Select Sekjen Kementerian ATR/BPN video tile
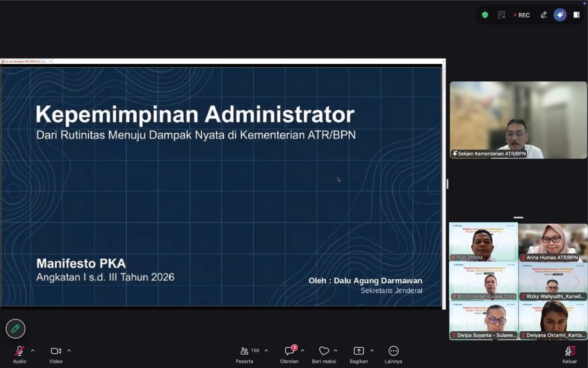The height and width of the screenshot is (368, 588). (519, 120)
